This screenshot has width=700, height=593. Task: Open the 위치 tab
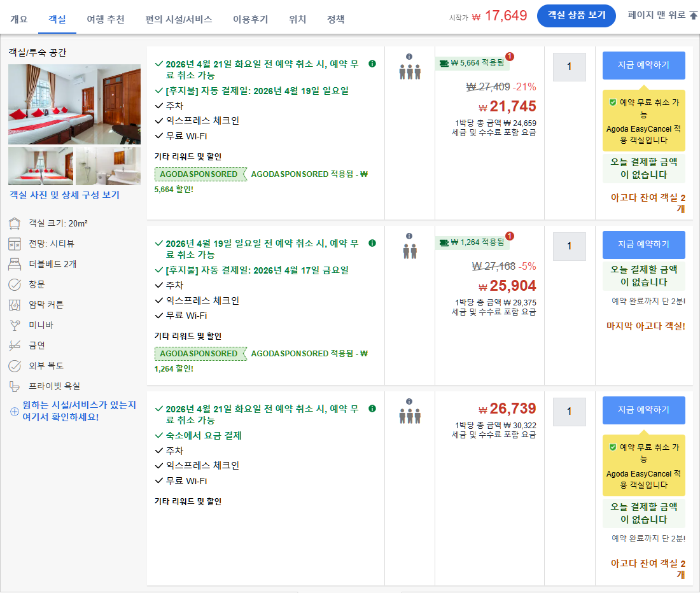click(297, 19)
